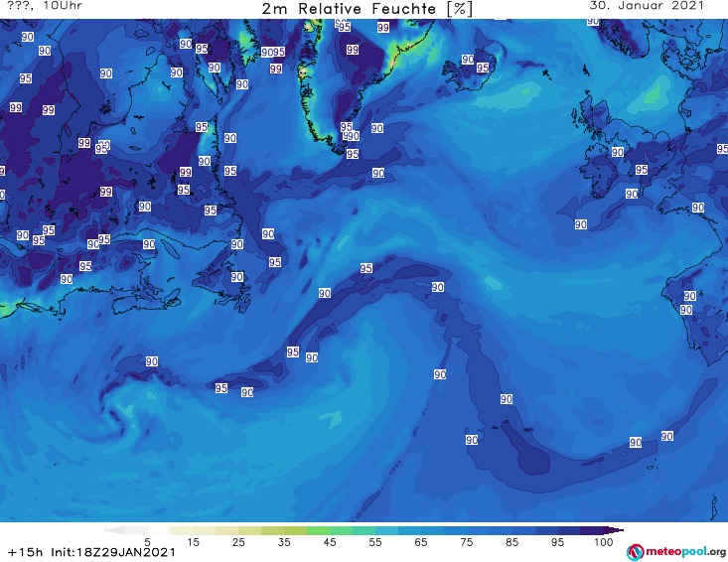Click the 'Init:18Z29JAN2021' run label
The height and width of the screenshot is (562, 728).
tap(113, 552)
